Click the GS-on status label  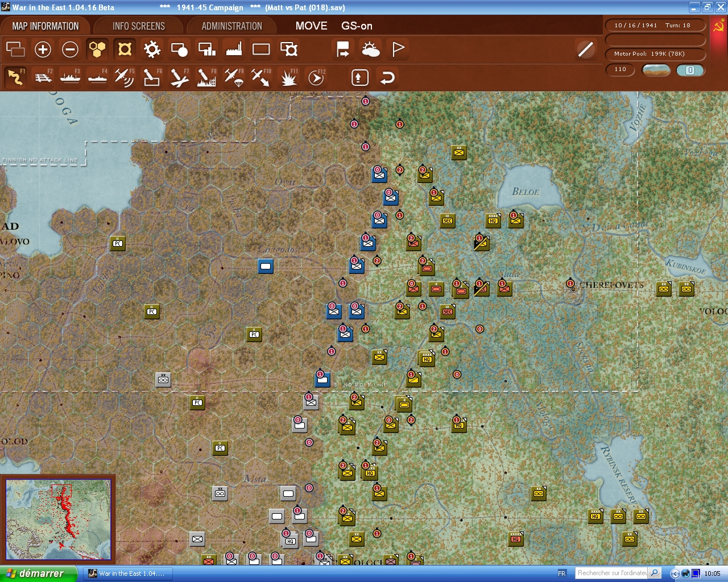click(x=357, y=26)
